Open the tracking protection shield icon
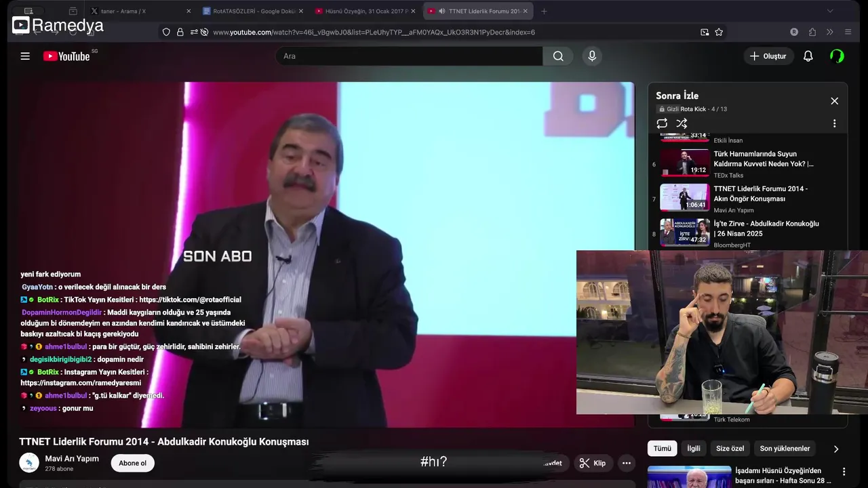Screen dimensions: 868x488 pos(166,32)
